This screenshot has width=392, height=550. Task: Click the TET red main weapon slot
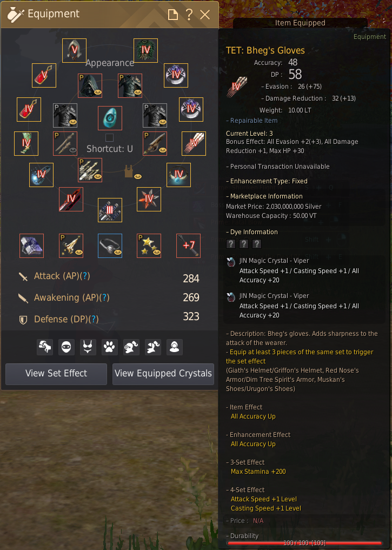point(71,199)
